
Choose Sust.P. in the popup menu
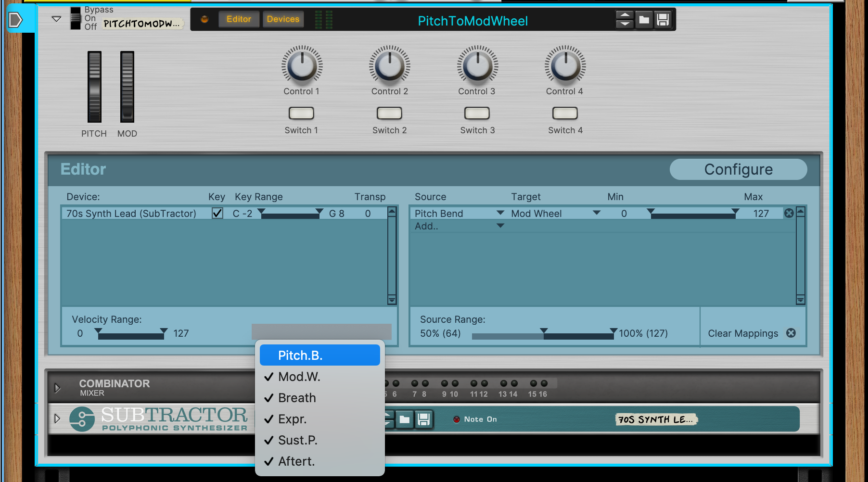click(320, 440)
